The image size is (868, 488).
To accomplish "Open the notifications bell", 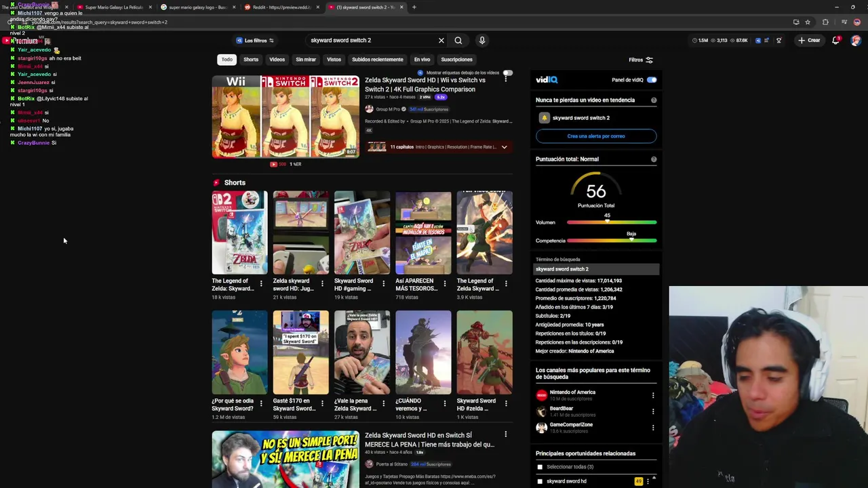I will coord(836,41).
